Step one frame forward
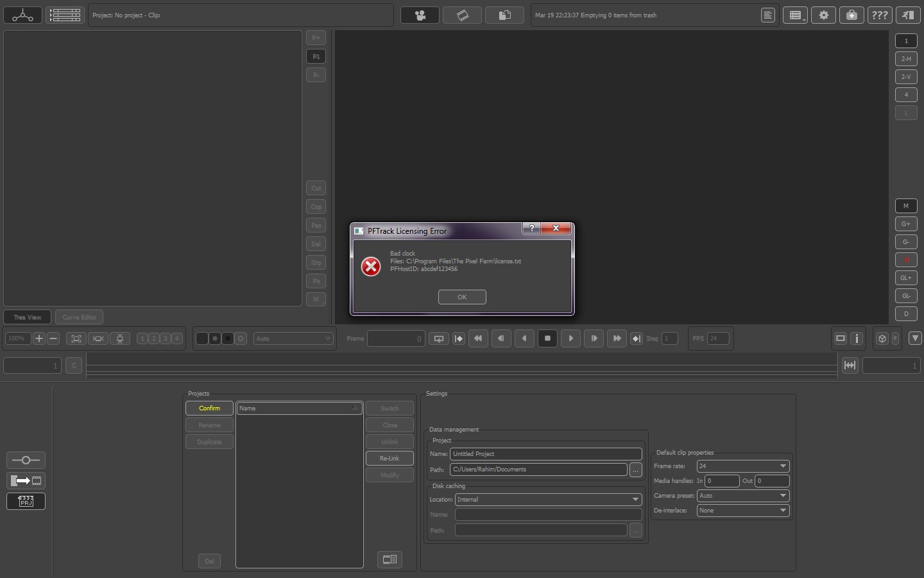This screenshot has width=924, height=578. 594,338
